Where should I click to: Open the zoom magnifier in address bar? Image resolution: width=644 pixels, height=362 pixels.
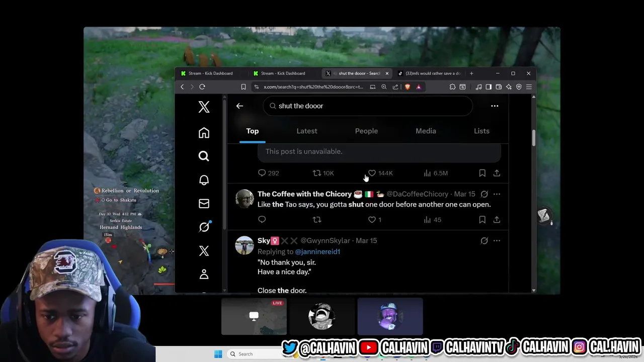click(x=384, y=87)
